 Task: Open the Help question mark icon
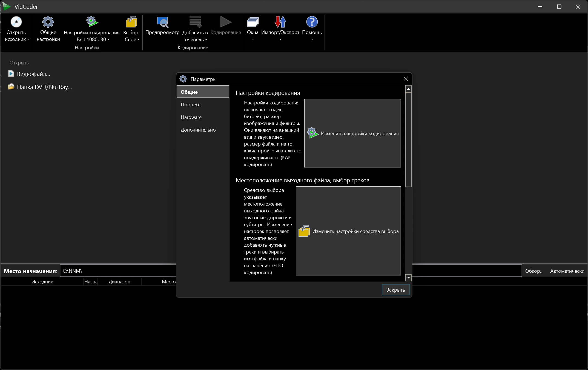[312, 22]
